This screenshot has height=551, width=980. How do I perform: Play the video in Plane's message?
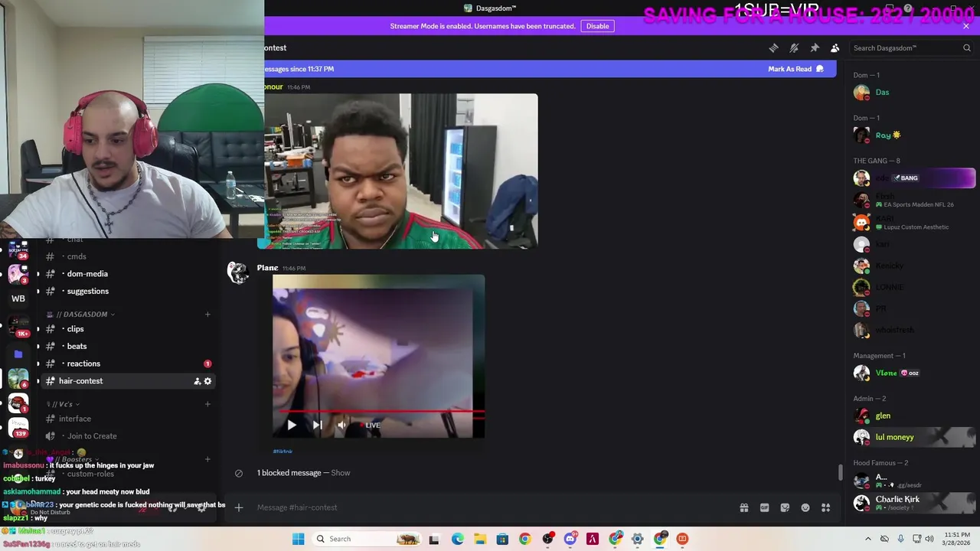pyautogui.click(x=291, y=425)
